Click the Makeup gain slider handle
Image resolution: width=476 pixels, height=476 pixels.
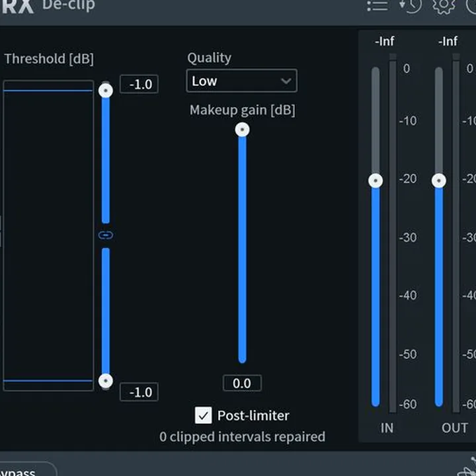(242, 130)
